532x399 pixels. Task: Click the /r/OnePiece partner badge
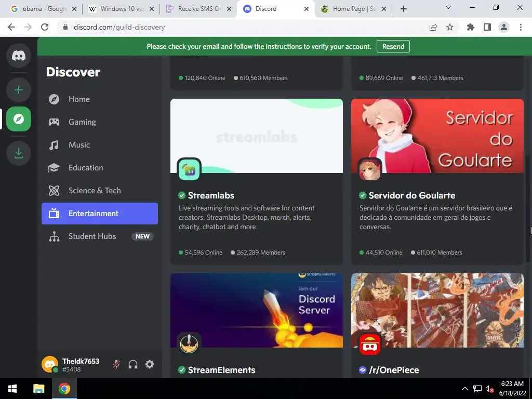(363, 370)
